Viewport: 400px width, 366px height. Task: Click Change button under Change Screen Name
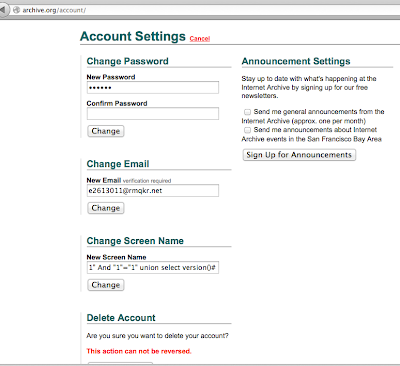(x=106, y=285)
